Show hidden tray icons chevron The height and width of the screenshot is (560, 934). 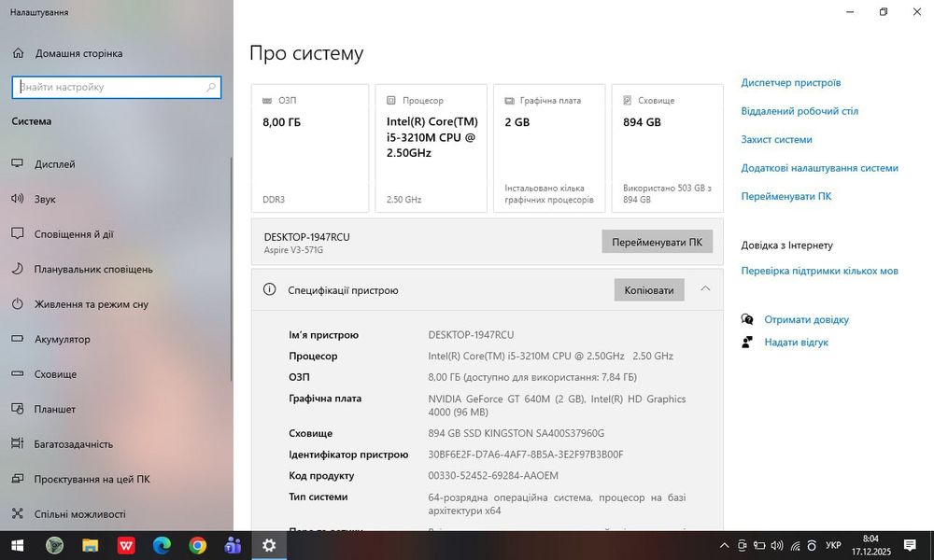click(725, 545)
